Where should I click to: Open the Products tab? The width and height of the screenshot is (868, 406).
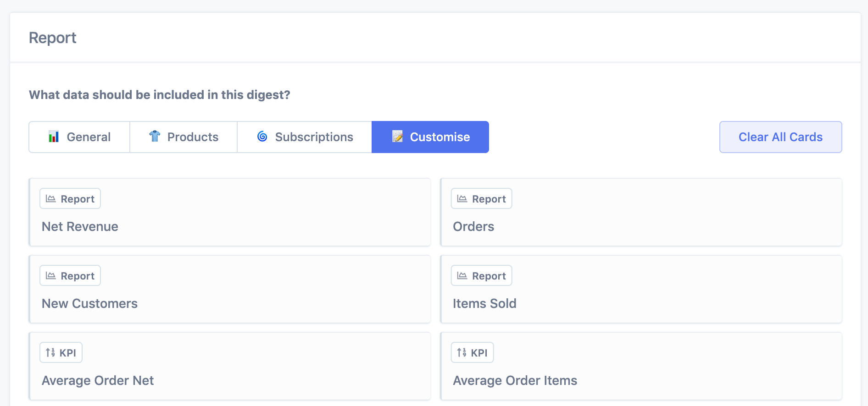[x=184, y=137]
